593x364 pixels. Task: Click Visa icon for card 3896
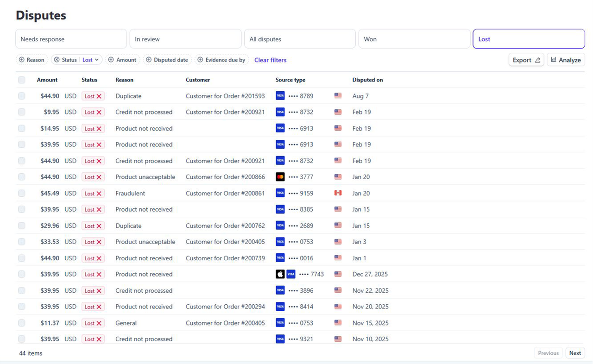(x=280, y=290)
